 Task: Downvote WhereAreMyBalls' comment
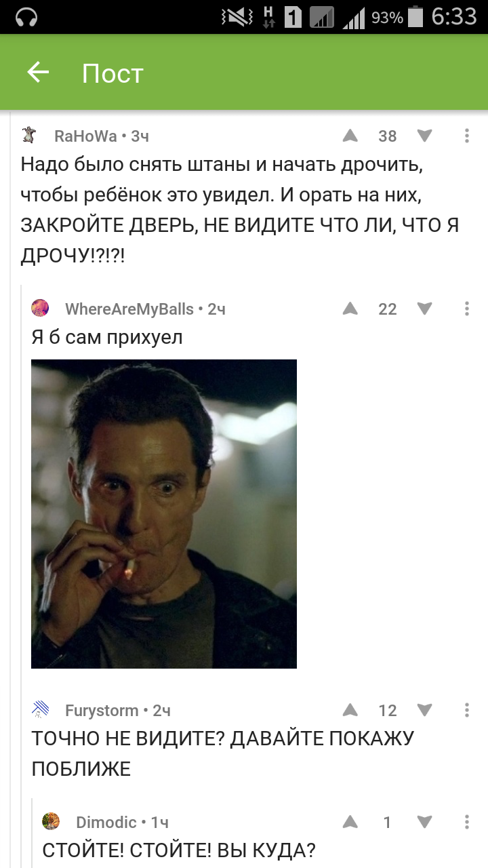[424, 309]
